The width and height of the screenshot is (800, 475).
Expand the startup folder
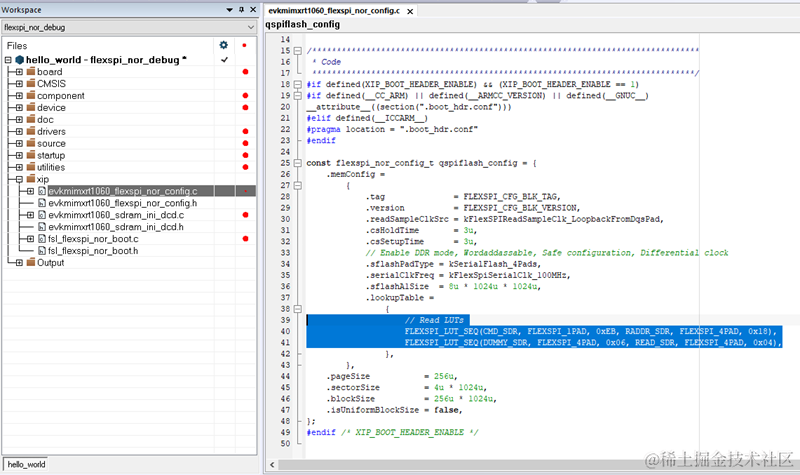point(19,155)
